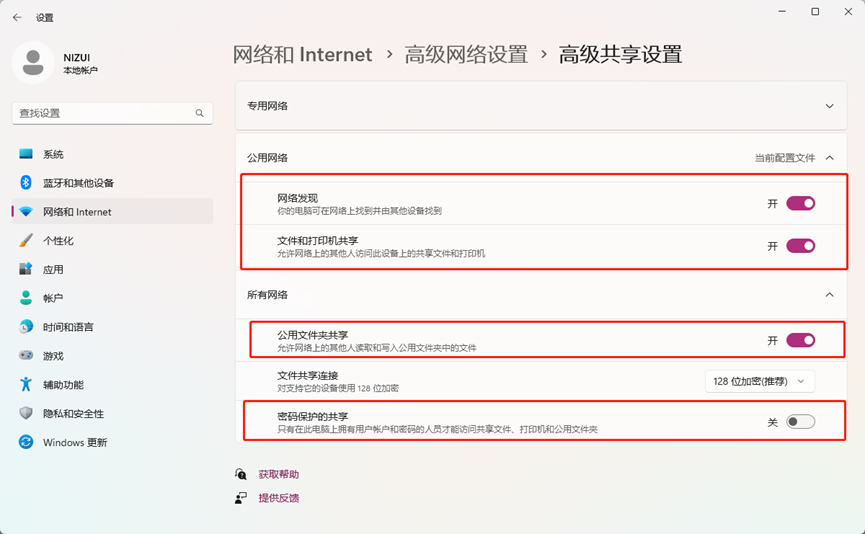Screen dimensions: 865x534
Task: Click the 应用 apps icon
Action: tap(26, 269)
